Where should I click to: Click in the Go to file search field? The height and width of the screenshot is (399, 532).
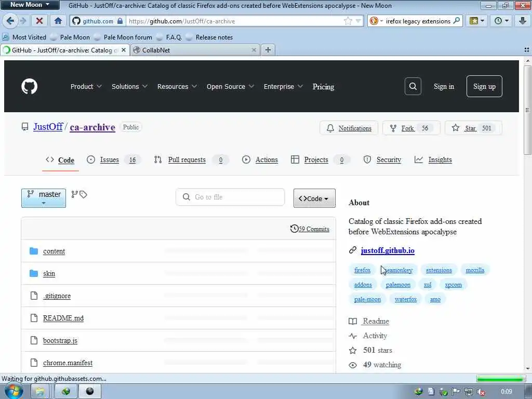pyautogui.click(x=230, y=197)
